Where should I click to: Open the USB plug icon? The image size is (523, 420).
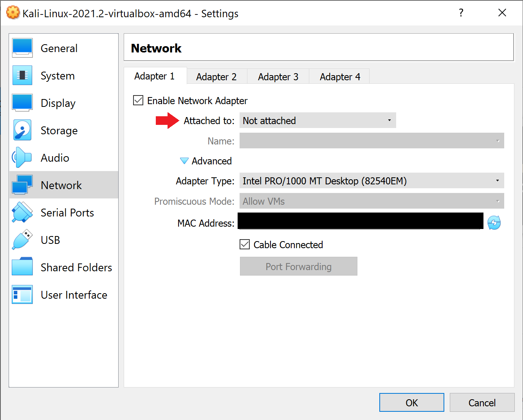[22, 240]
